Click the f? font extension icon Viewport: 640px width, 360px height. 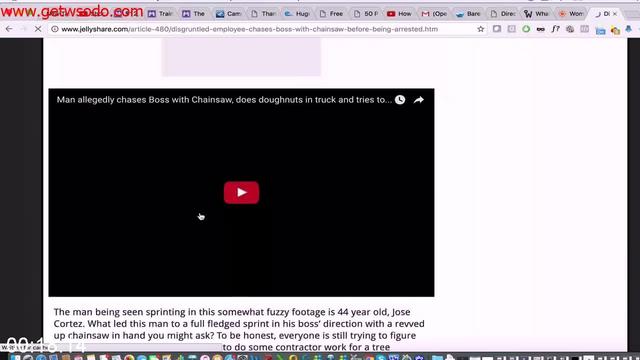555,29
